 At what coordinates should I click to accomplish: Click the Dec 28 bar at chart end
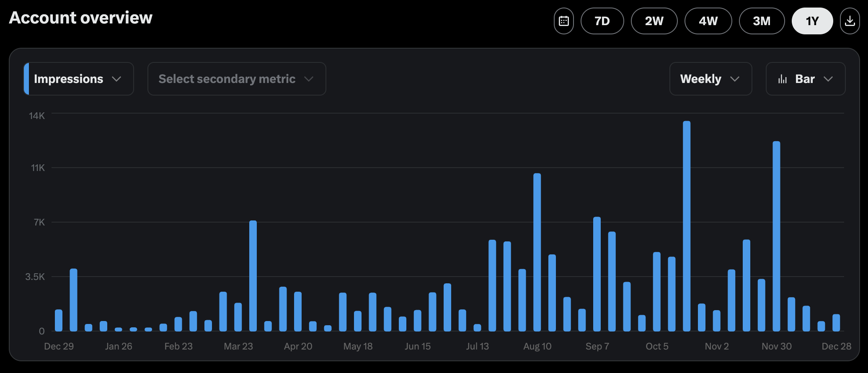[836, 323]
